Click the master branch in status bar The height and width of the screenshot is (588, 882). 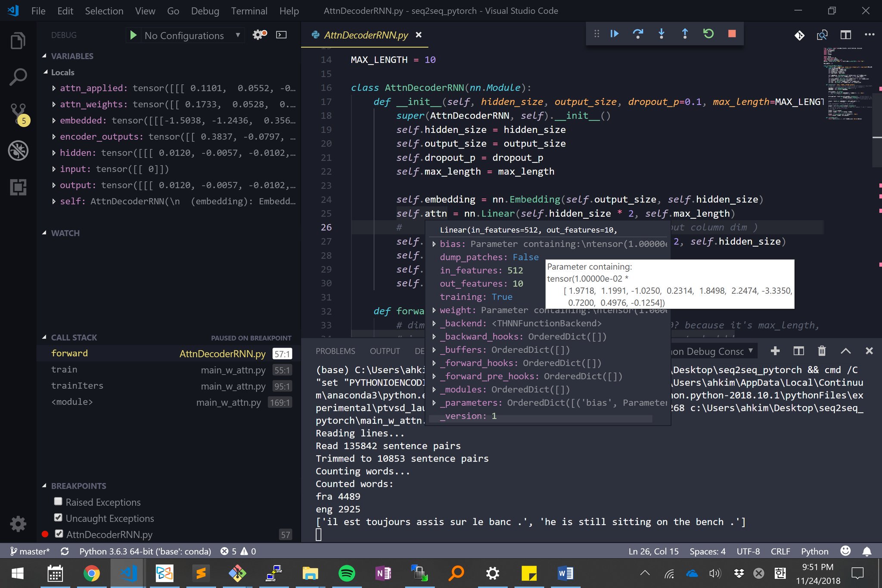click(30, 551)
